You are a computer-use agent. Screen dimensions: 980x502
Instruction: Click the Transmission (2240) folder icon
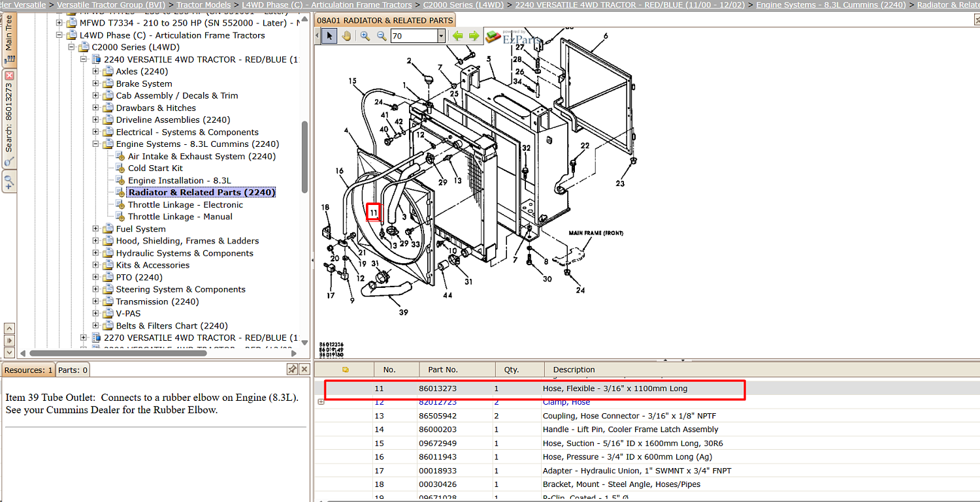tap(108, 302)
